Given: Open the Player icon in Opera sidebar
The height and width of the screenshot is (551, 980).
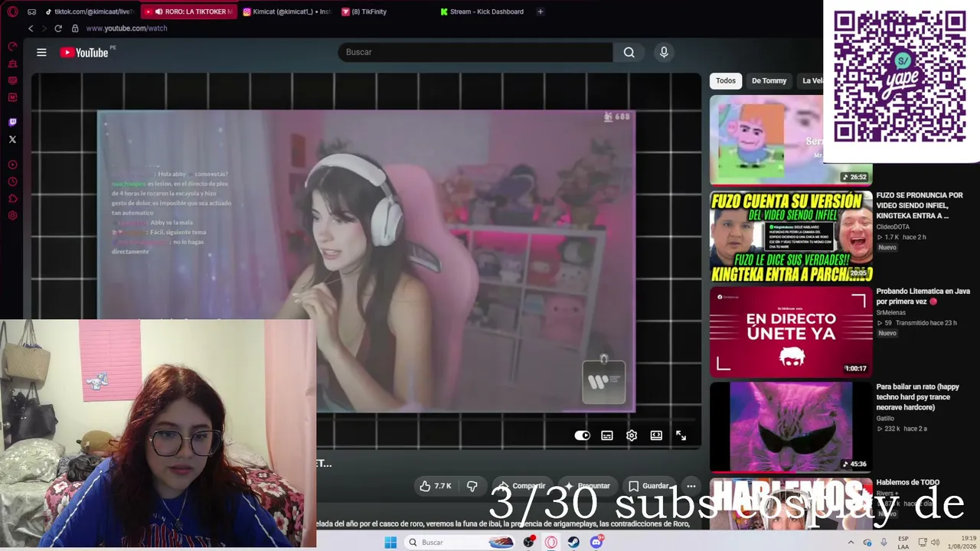Looking at the screenshot, I should pyautogui.click(x=12, y=165).
